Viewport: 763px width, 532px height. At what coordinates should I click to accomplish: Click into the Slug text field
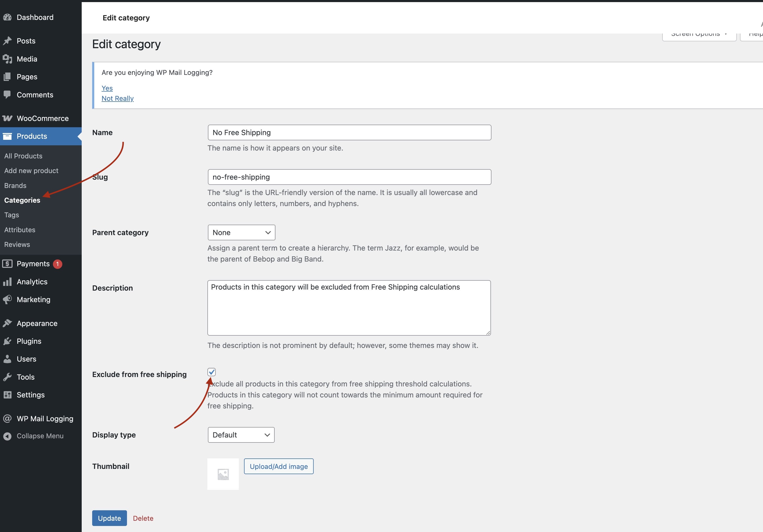349,177
